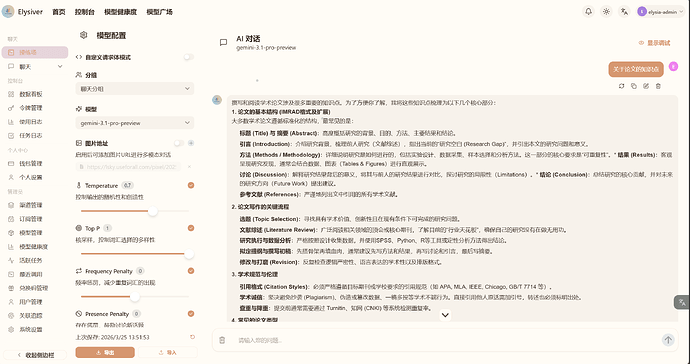Collapse sidebar via 收起侧边栏
690x364 pixels.
pyautogui.click(x=35, y=355)
